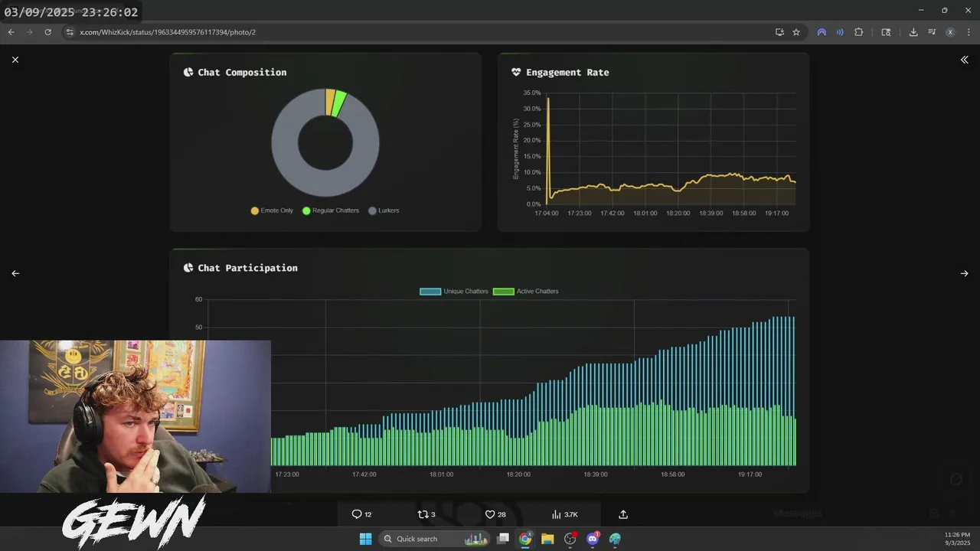Share the post via upload icon
The image size is (980, 551).
pyautogui.click(x=623, y=514)
